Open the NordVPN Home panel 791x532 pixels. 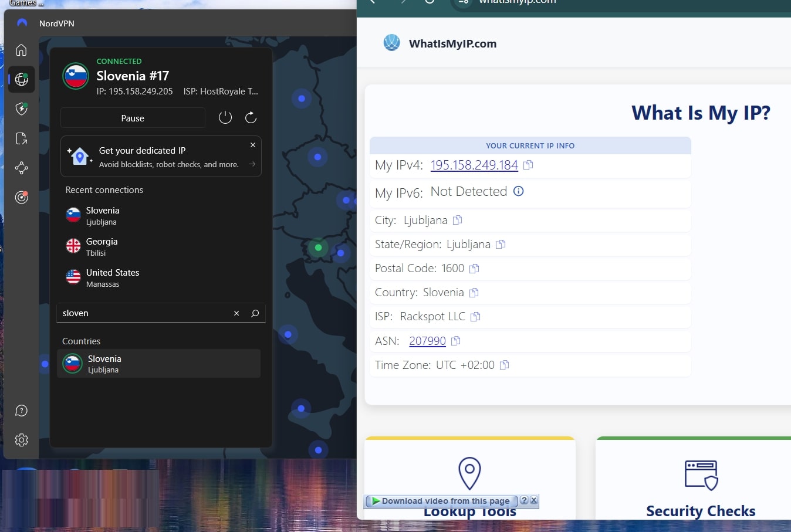pyautogui.click(x=21, y=50)
